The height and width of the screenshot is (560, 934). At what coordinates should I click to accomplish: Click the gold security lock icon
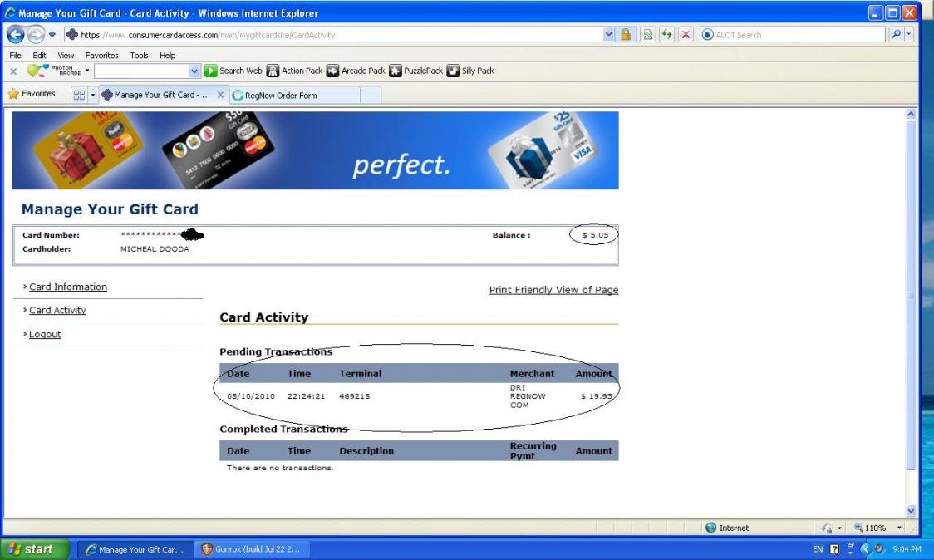626,35
